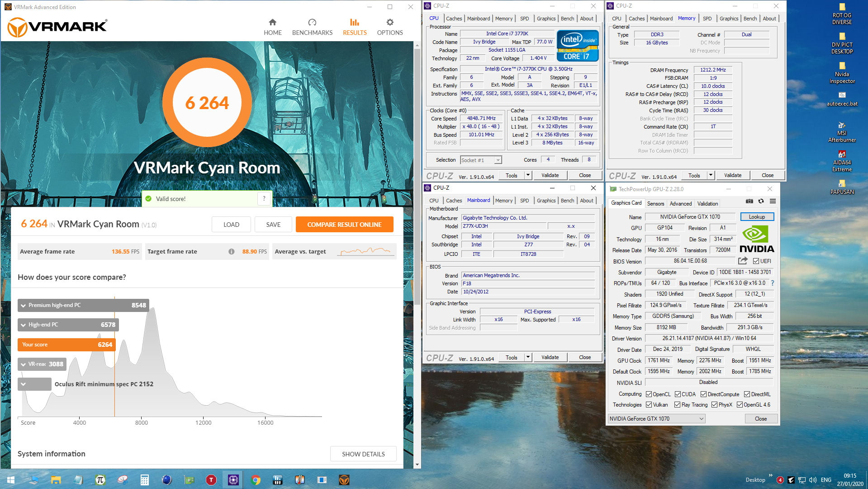Switch to SPD tab in CPU-Z Memory window

(x=707, y=19)
